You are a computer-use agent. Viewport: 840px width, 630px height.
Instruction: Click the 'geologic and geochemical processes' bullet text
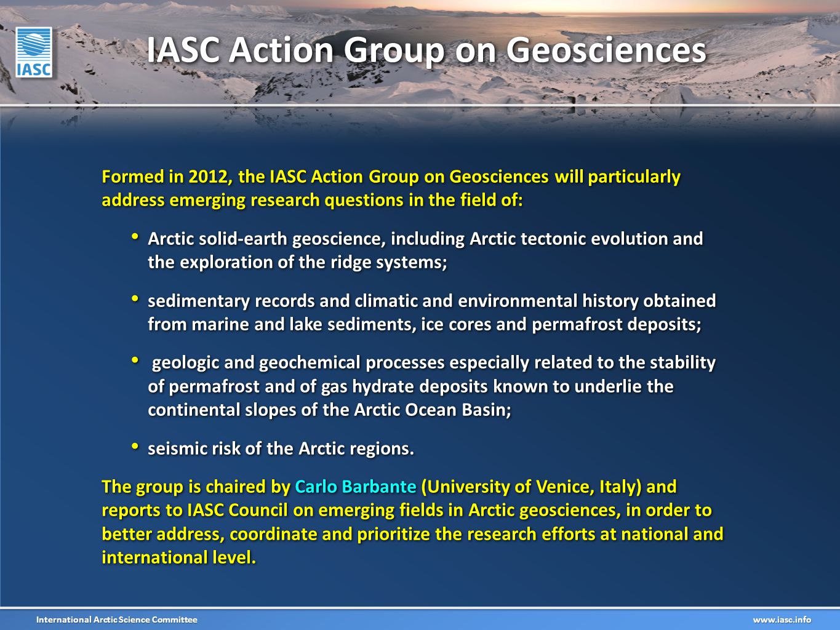point(432,386)
